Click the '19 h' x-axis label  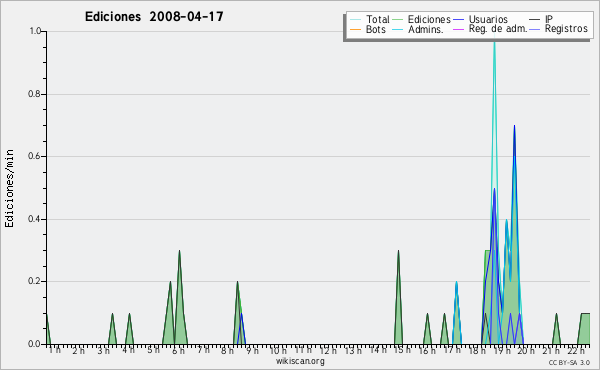(x=502, y=350)
